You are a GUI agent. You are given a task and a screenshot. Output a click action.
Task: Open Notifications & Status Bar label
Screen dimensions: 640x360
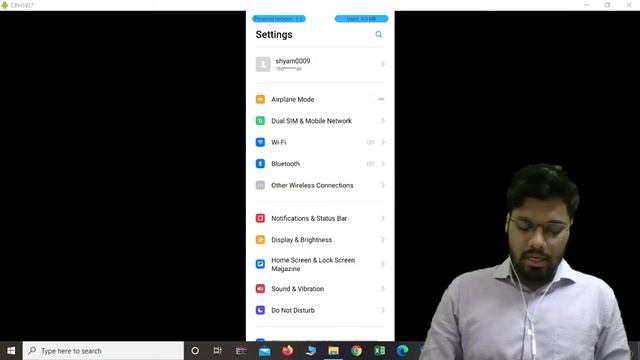point(309,218)
